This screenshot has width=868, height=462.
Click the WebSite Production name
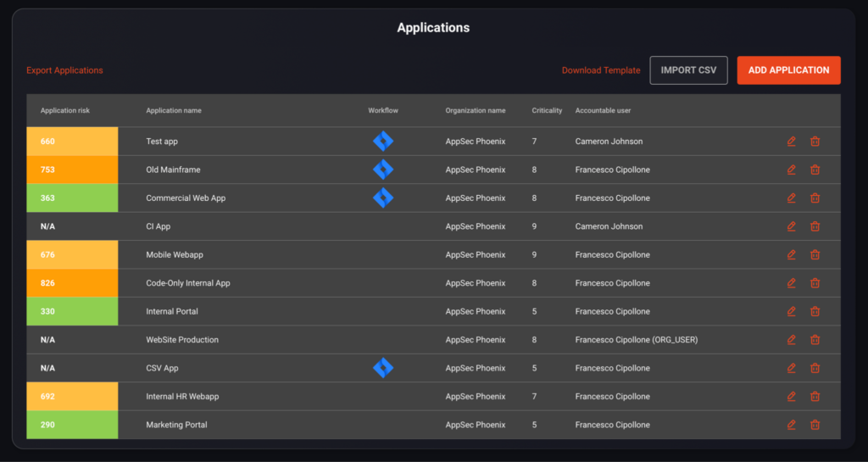tap(182, 340)
